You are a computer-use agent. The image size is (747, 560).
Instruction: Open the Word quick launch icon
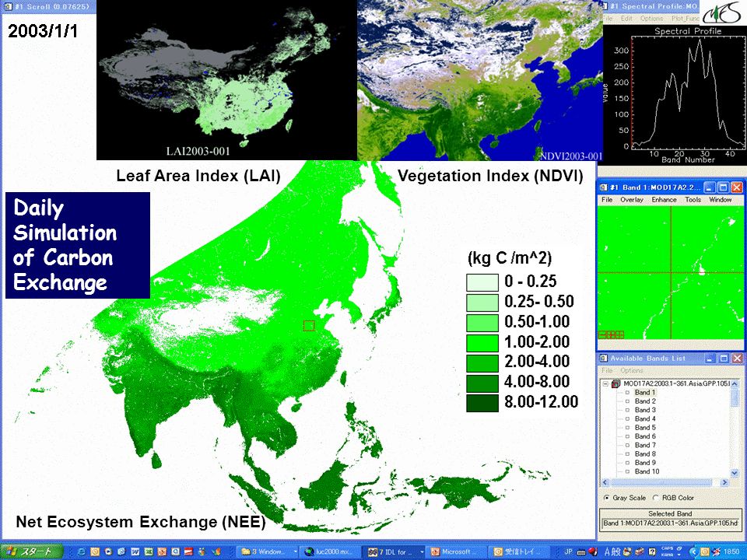pos(135,552)
